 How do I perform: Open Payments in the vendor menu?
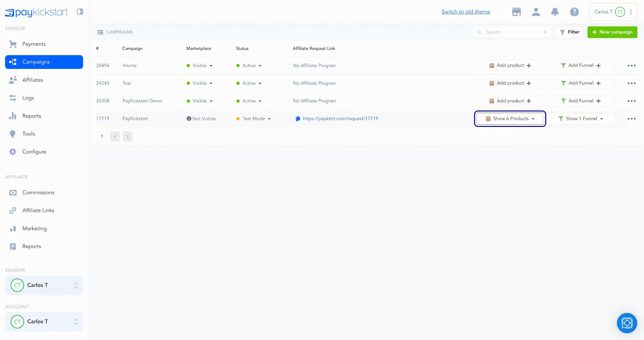tap(44, 44)
